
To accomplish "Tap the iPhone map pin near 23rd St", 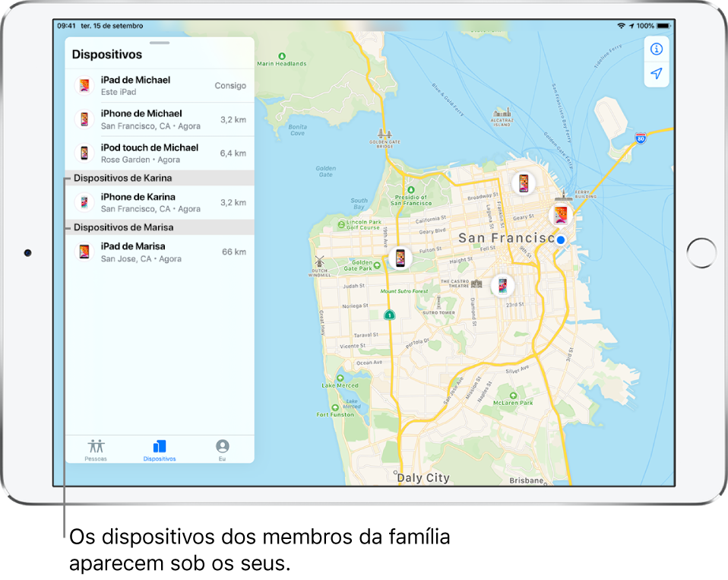I will [x=502, y=284].
